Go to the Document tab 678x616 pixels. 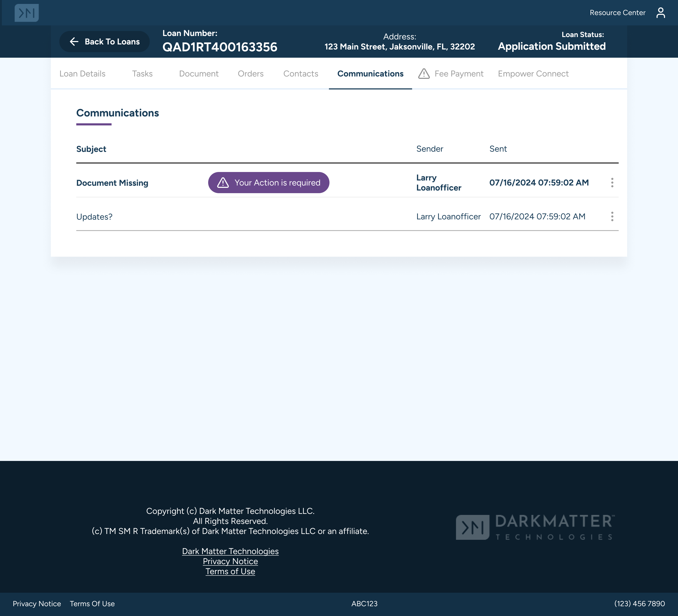[198, 74]
